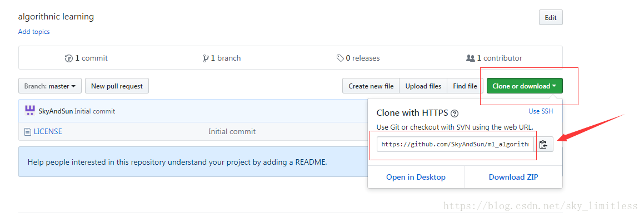The image size is (644, 217).
Task: Toggle the Clone or download dropdown
Action: pos(525,86)
